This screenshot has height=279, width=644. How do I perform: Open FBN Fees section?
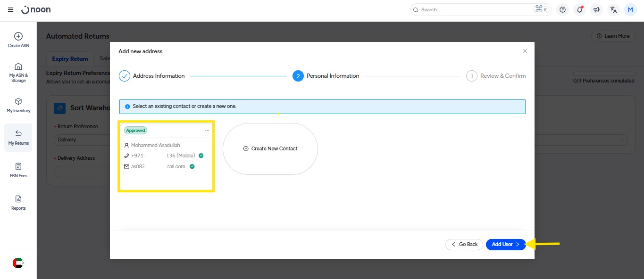(18, 170)
